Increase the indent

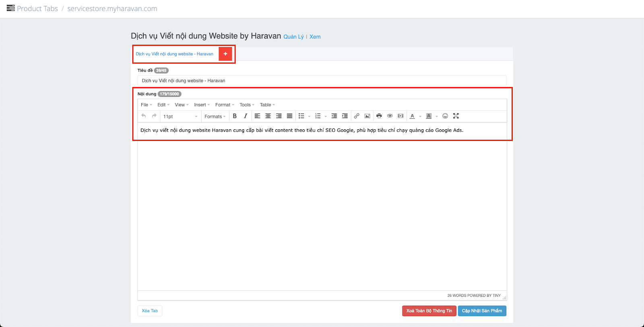[345, 116]
